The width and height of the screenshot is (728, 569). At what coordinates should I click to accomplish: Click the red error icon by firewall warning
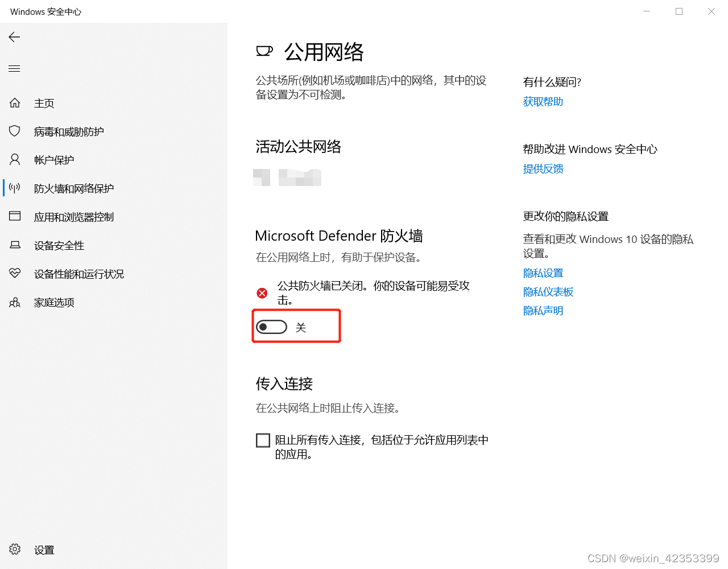pos(262,293)
